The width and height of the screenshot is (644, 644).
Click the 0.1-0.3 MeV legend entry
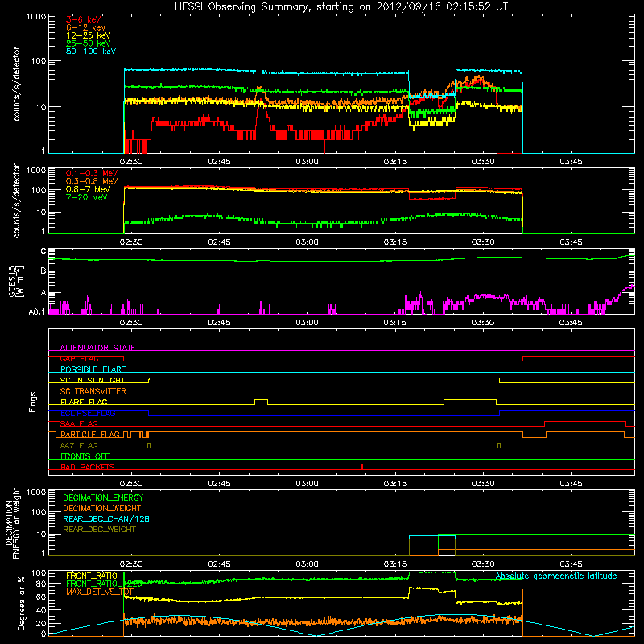tap(92, 173)
